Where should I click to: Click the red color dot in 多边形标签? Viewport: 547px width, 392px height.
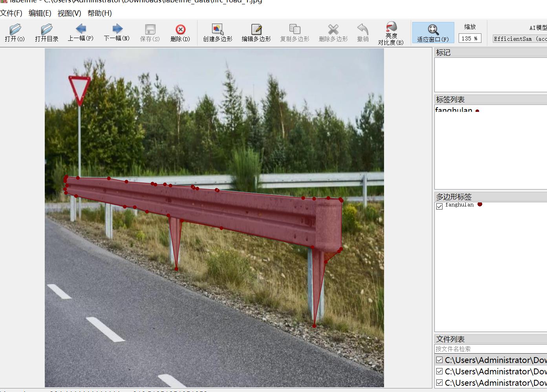tap(479, 204)
